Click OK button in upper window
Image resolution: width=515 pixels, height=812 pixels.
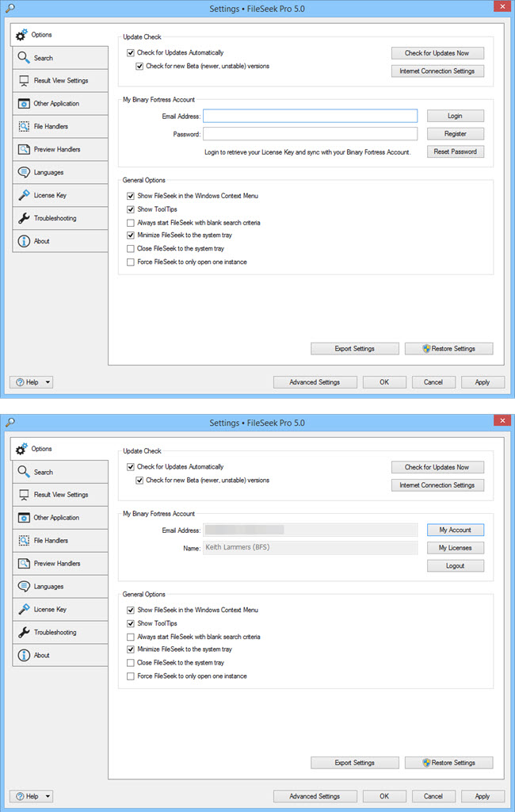point(384,382)
